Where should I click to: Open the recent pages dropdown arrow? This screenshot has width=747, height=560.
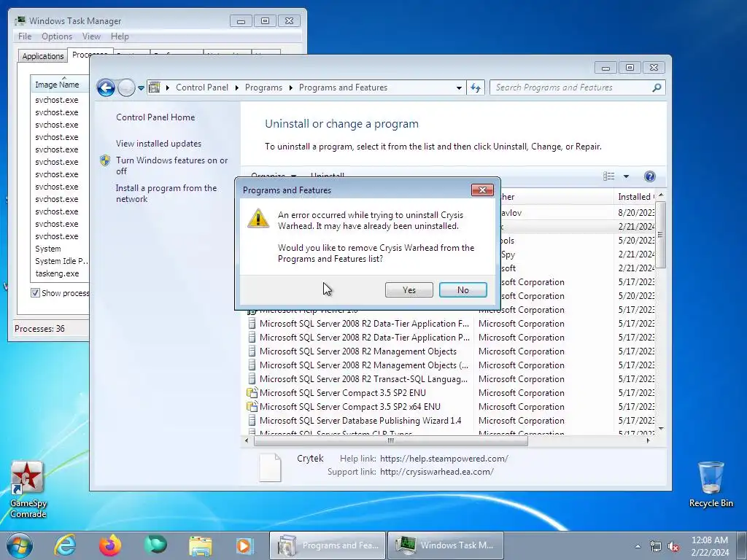pyautogui.click(x=141, y=88)
